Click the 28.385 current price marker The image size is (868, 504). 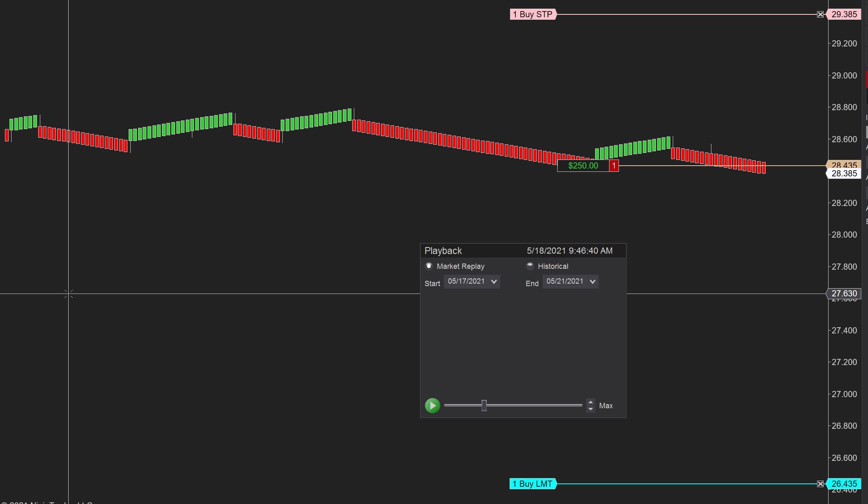pos(844,174)
